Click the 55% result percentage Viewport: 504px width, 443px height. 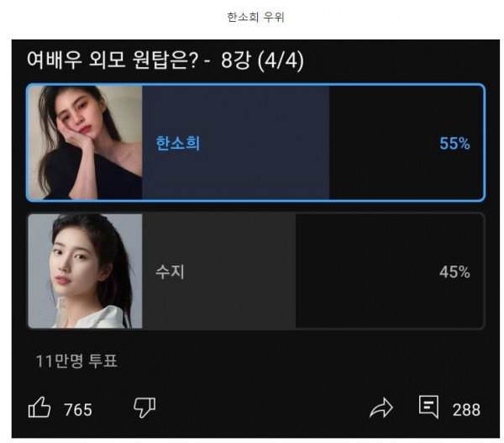tap(454, 144)
